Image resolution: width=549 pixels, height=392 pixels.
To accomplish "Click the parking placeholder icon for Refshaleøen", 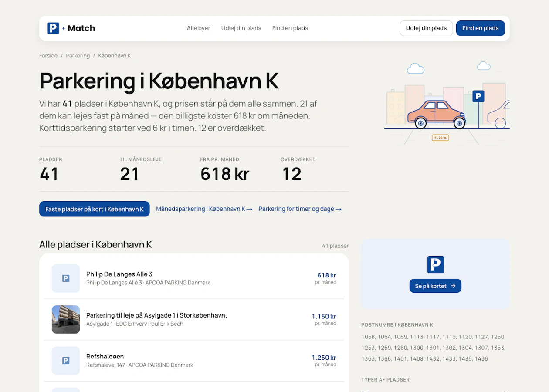I will tap(66, 361).
